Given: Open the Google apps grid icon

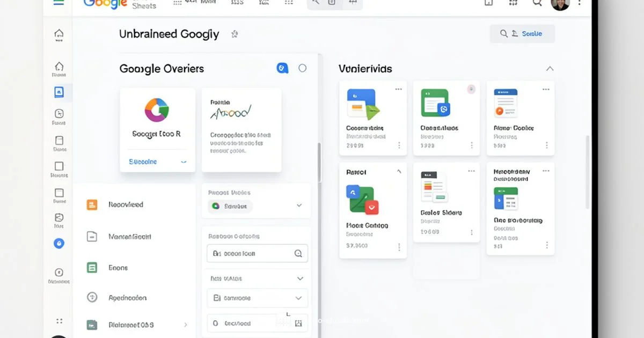Looking at the screenshot, I should (x=513, y=3).
